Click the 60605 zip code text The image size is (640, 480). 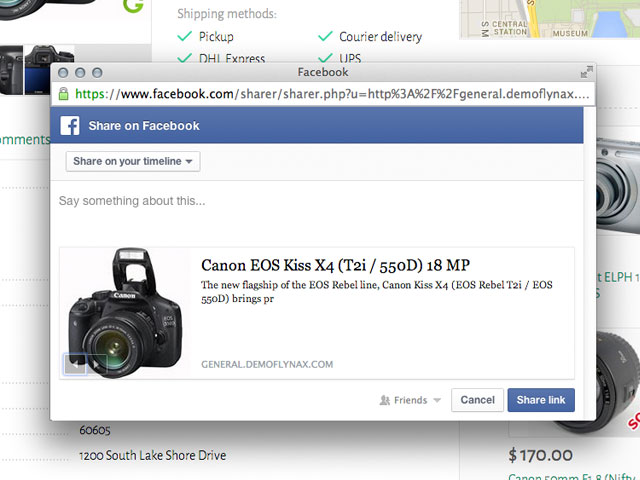(95, 430)
